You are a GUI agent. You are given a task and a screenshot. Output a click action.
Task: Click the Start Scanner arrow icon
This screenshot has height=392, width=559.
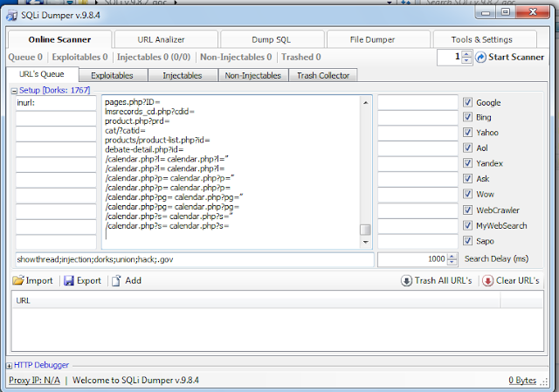coord(480,58)
